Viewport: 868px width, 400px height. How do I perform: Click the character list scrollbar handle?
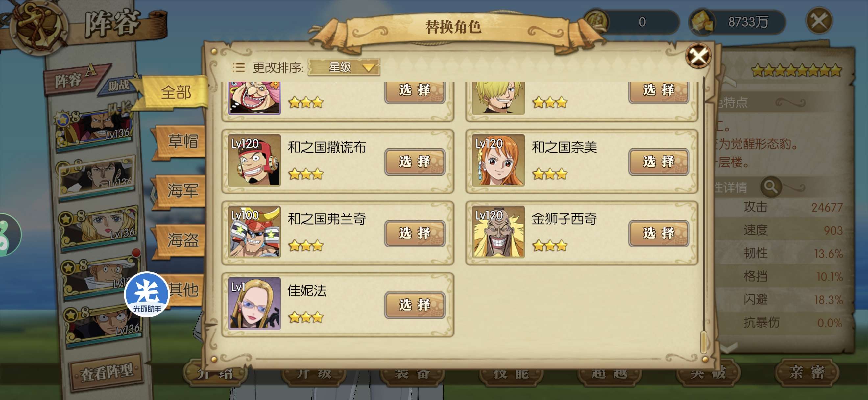(703, 342)
